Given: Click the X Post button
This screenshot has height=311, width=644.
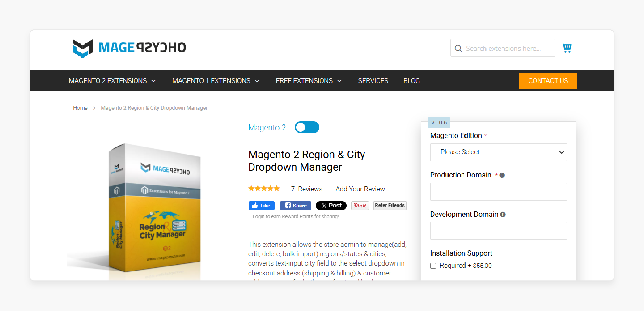Looking at the screenshot, I should click(331, 205).
